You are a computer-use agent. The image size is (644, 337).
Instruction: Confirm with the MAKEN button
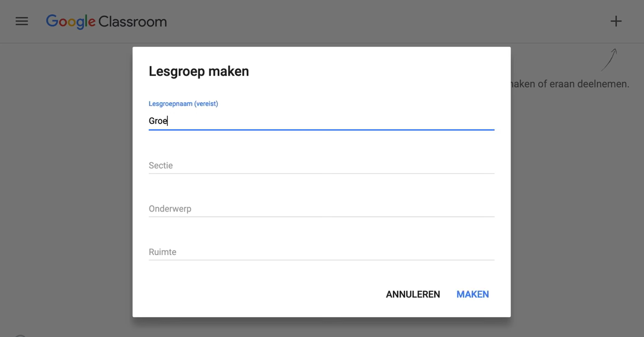[x=473, y=294]
